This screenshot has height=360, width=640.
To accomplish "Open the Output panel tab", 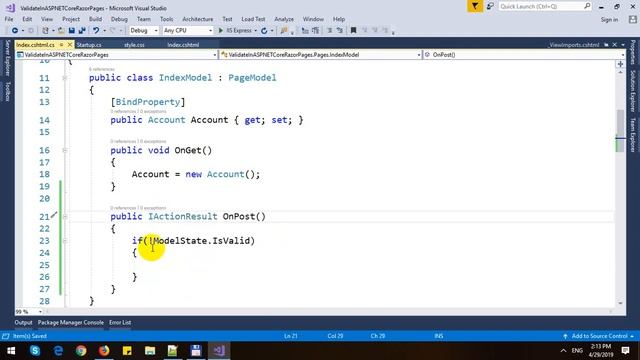I will (23, 322).
